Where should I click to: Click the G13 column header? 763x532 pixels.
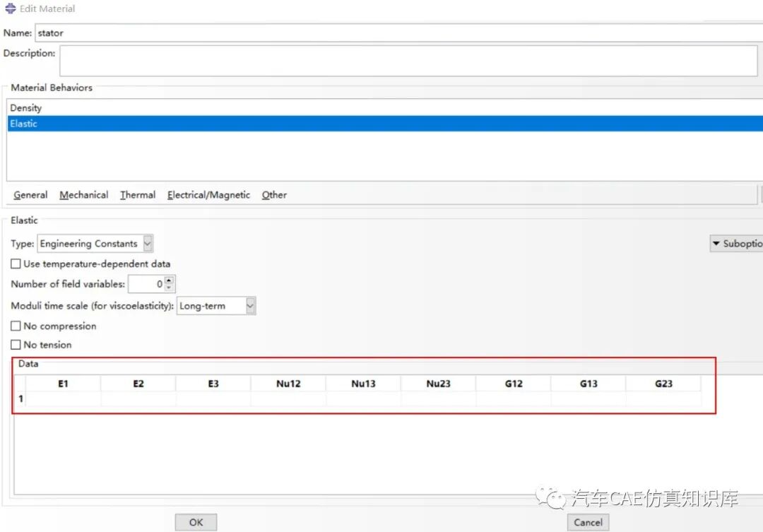click(588, 384)
